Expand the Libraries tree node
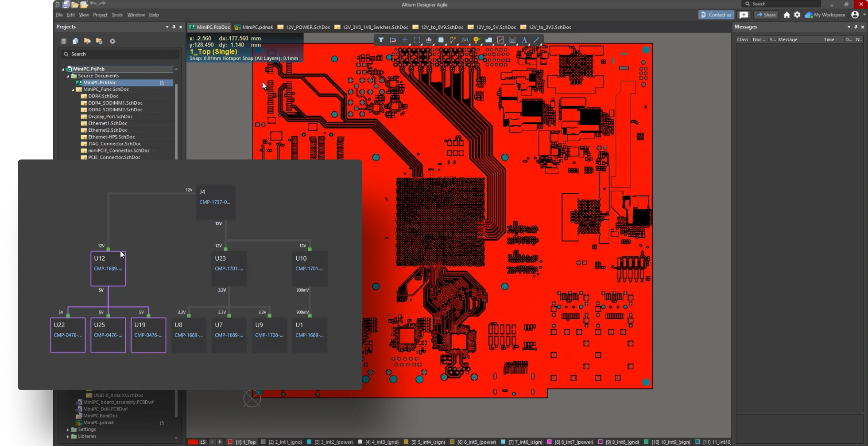This screenshot has width=868, height=446. click(x=68, y=436)
